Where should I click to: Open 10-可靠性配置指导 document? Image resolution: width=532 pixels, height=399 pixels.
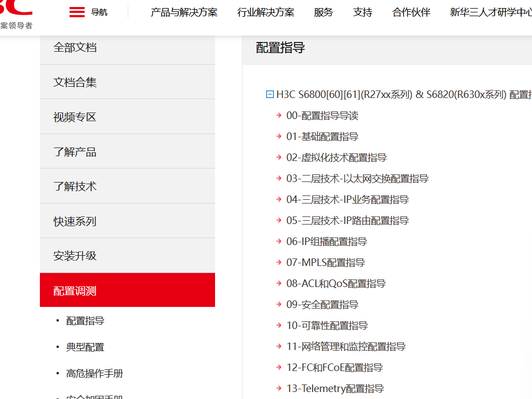coord(327,325)
